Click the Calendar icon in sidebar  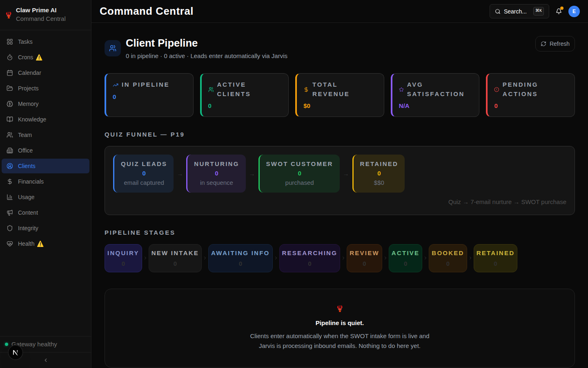click(x=10, y=73)
